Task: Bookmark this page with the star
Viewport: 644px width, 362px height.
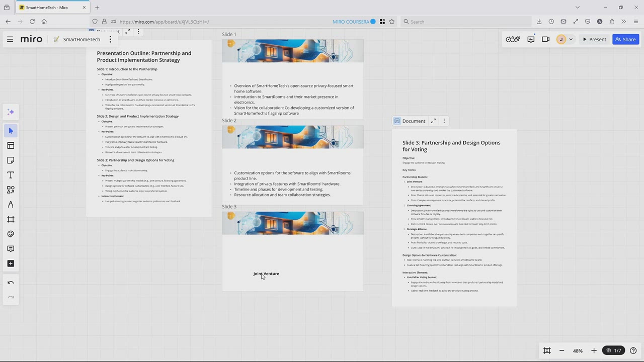Action: [392, 22]
